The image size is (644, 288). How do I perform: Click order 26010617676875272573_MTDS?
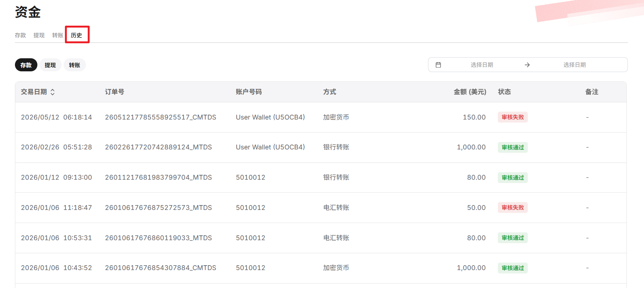coord(158,208)
